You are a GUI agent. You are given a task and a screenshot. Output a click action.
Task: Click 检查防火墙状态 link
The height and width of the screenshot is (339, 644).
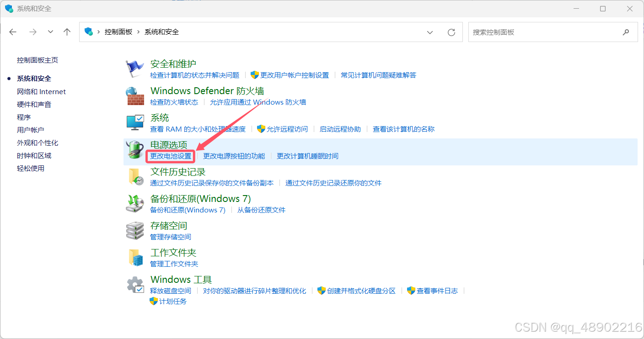[174, 102]
